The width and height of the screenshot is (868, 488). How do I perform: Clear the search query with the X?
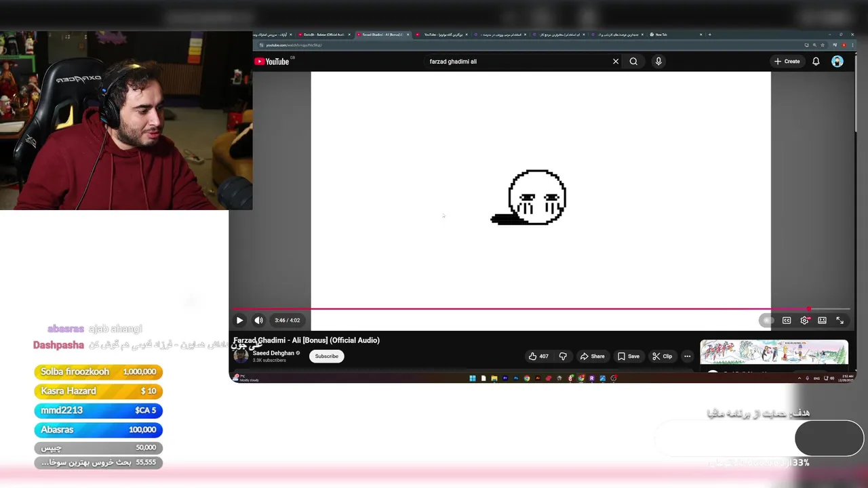point(616,61)
